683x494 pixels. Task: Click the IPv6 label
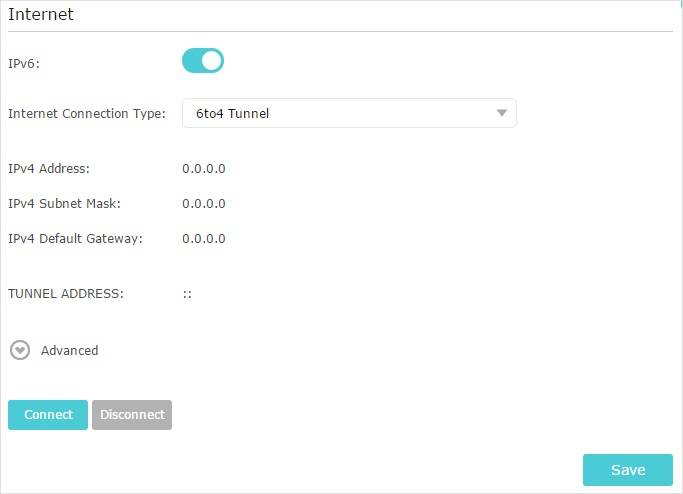24,62
